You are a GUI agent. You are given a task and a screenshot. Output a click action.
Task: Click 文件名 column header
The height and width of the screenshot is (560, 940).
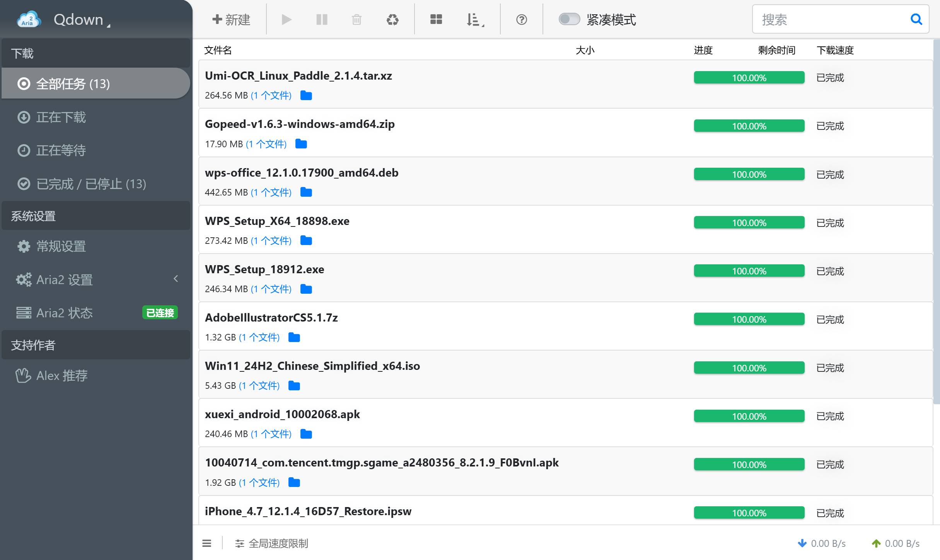click(x=218, y=50)
